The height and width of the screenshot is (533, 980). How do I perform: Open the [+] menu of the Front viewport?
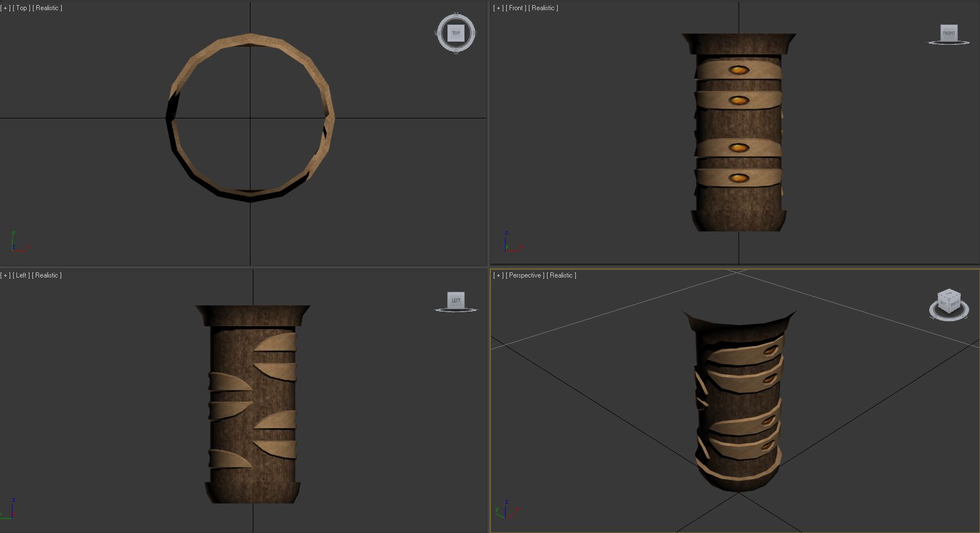pos(498,8)
